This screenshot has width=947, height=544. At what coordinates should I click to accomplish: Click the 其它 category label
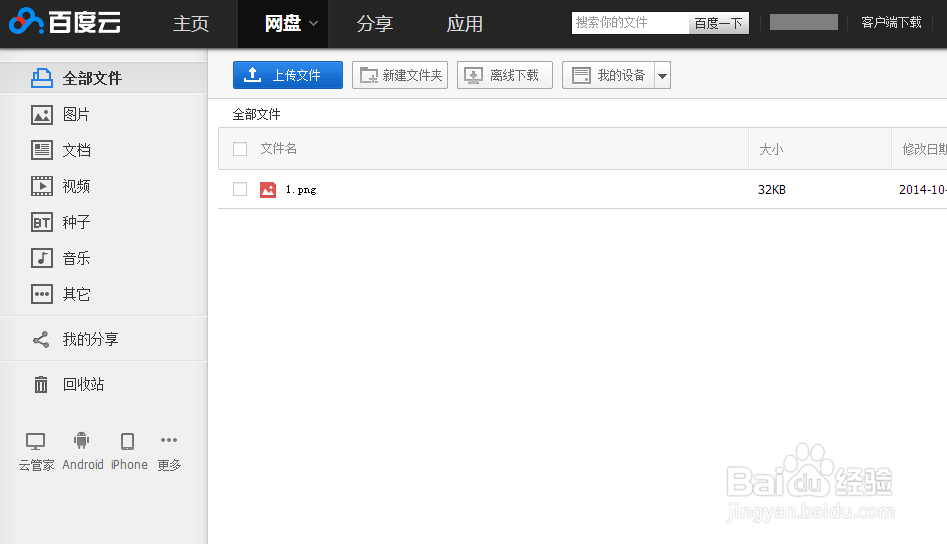tap(76, 294)
